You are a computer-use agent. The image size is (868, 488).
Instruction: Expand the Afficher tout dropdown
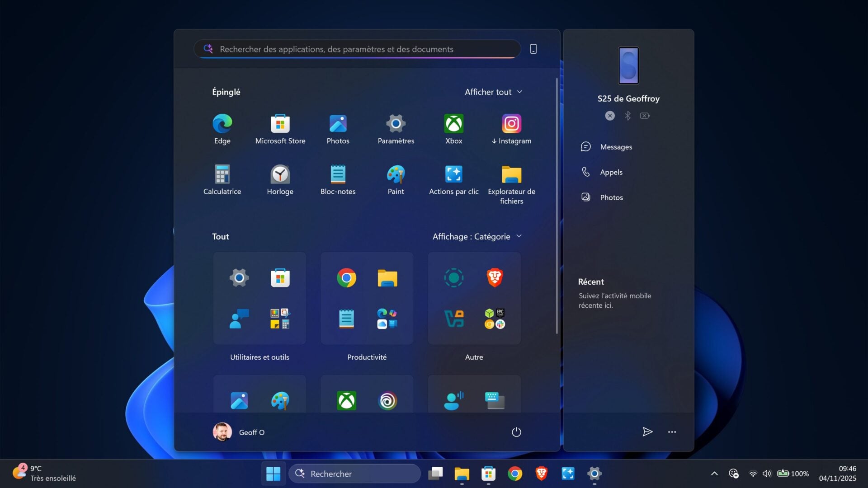[x=493, y=92]
